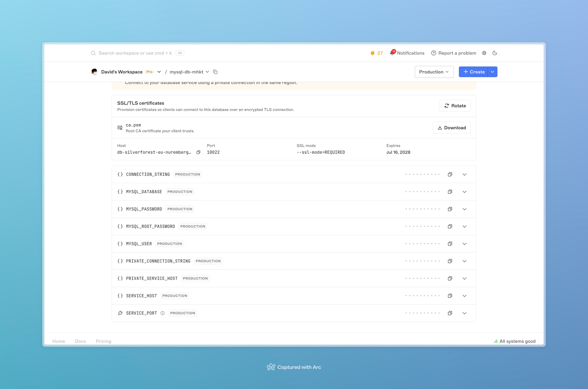Image resolution: width=588 pixels, height=389 pixels.
Task: Click David's Workspace avatar
Action: pyautogui.click(x=94, y=72)
